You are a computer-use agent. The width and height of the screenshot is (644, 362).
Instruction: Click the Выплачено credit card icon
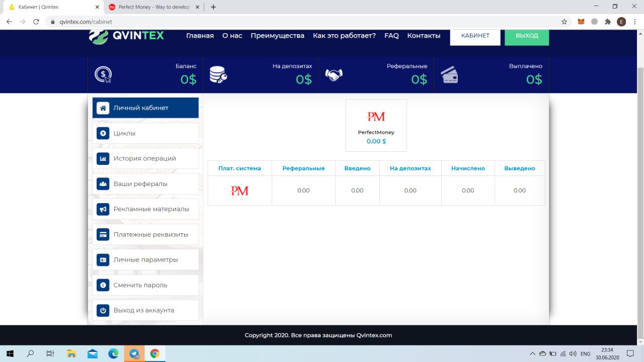point(449,75)
